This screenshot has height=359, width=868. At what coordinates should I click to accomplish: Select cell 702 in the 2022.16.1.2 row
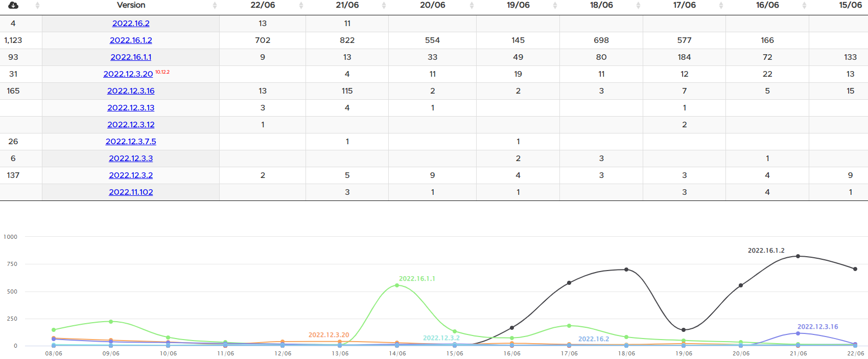click(x=263, y=40)
